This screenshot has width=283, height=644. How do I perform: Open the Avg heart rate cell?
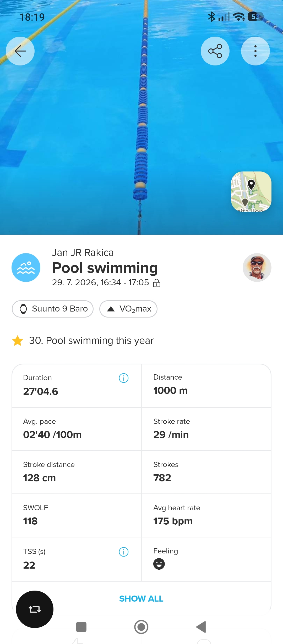(206, 515)
